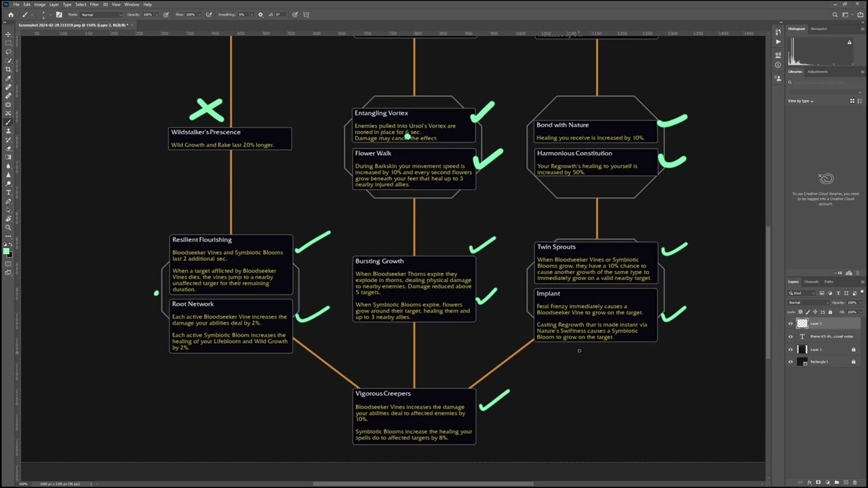
Task: Open the File menu
Action: (x=16, y=4)
